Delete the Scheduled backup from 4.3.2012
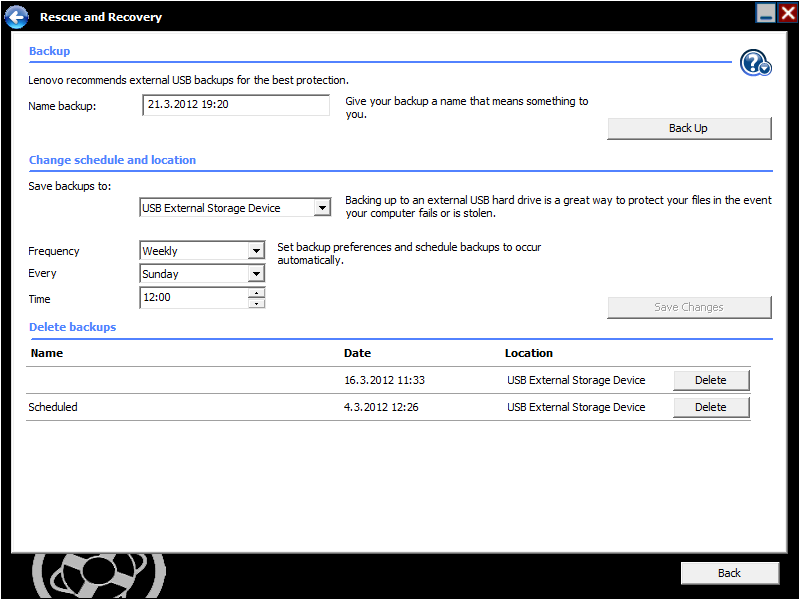This screenshot has width=800, height=600. point(710,407)
